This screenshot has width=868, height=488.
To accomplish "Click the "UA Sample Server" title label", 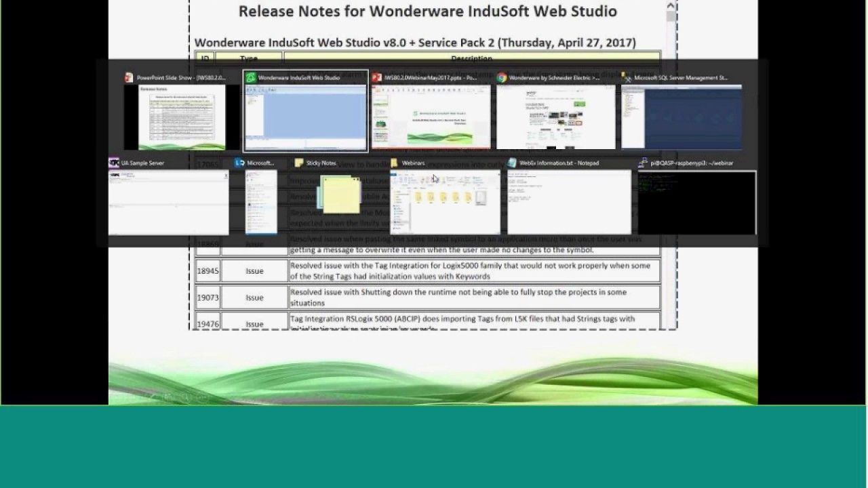I will (142, 163).
